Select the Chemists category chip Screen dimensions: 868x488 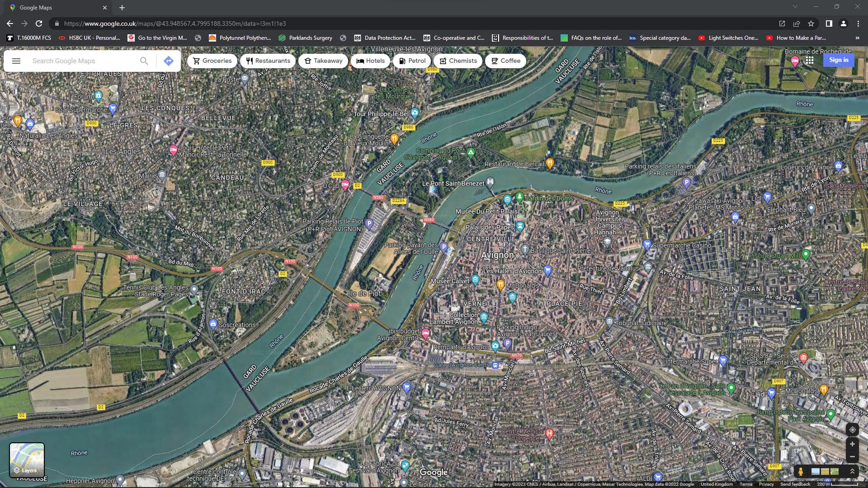click(x=458, y=61)
